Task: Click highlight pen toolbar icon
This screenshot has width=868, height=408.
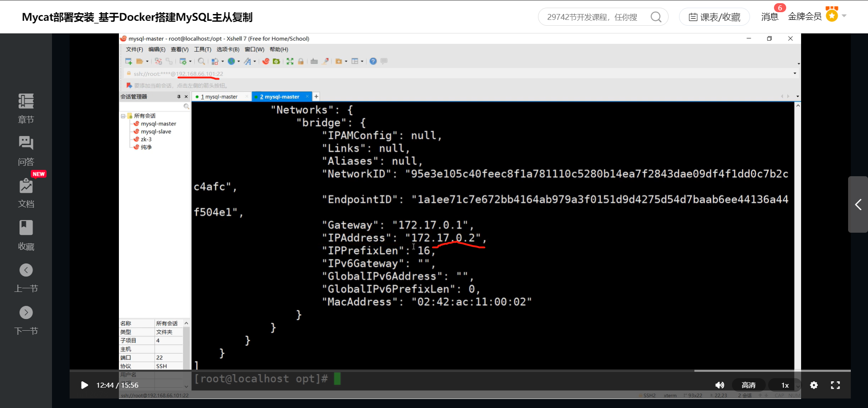Action: pyautogui.click(x=325, y=61)
